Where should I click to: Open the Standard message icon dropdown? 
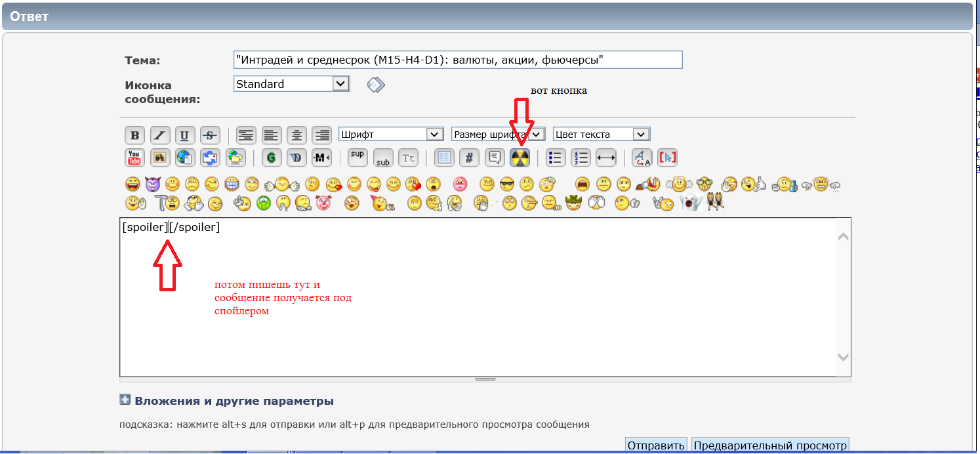point(291,84)
